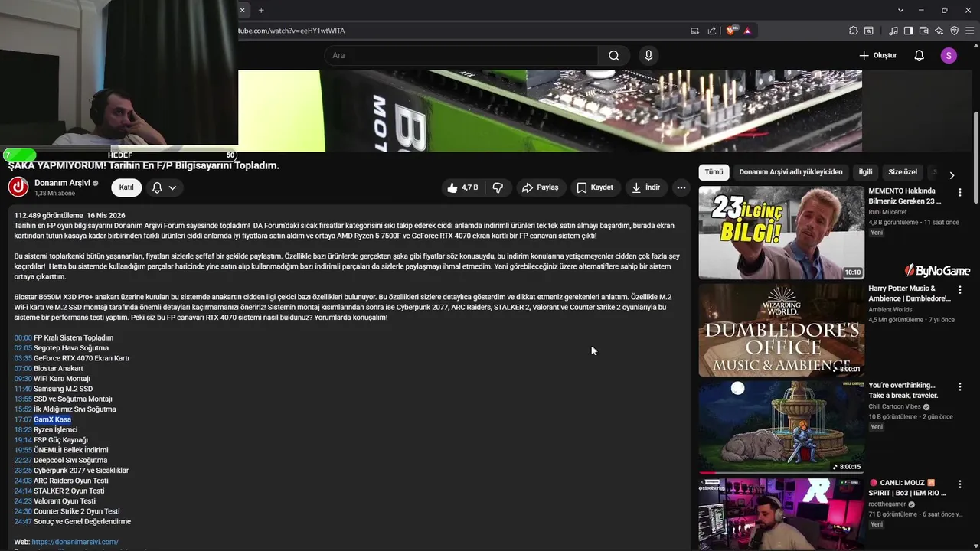Jump to timestamp 13:55 SSD ve Soğutma Montajı
This screenshot has height=551, width=980.
pyautogui.click(x=23, y=399)
